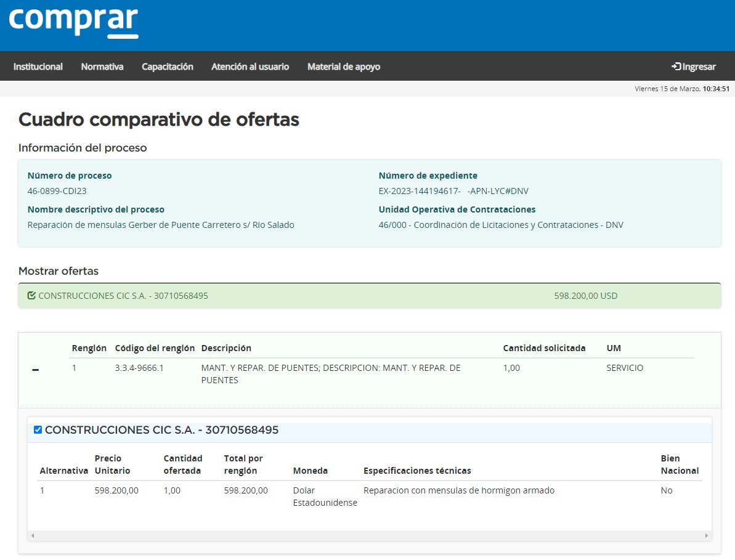Open the Institucional menu
735x560 pixels.
[38, 67]
